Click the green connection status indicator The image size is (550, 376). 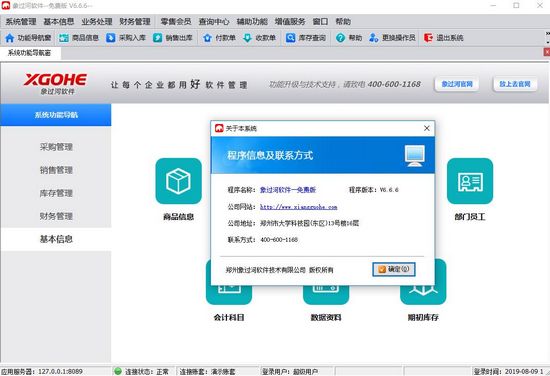click(x=118, y=371)
